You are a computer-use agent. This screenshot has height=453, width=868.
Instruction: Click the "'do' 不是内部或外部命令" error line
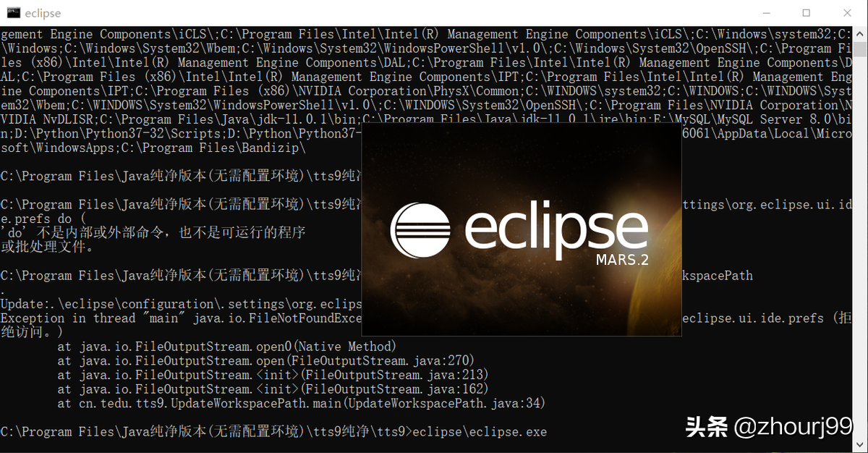pos(153,233)
